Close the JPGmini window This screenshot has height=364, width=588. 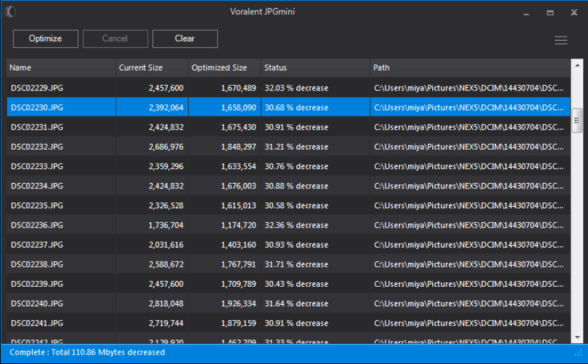[574, 13]
